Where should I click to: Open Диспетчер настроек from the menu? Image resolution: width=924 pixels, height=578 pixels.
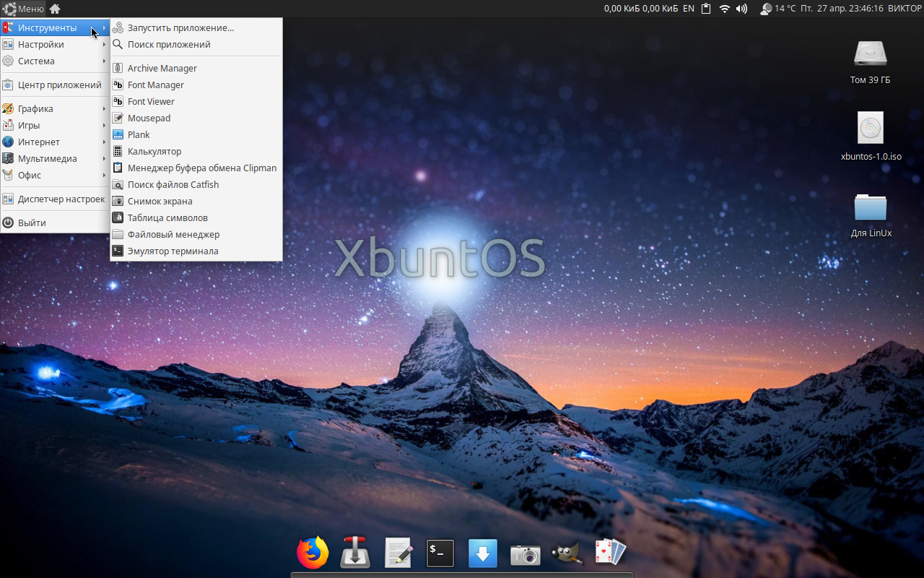(55, 199)
